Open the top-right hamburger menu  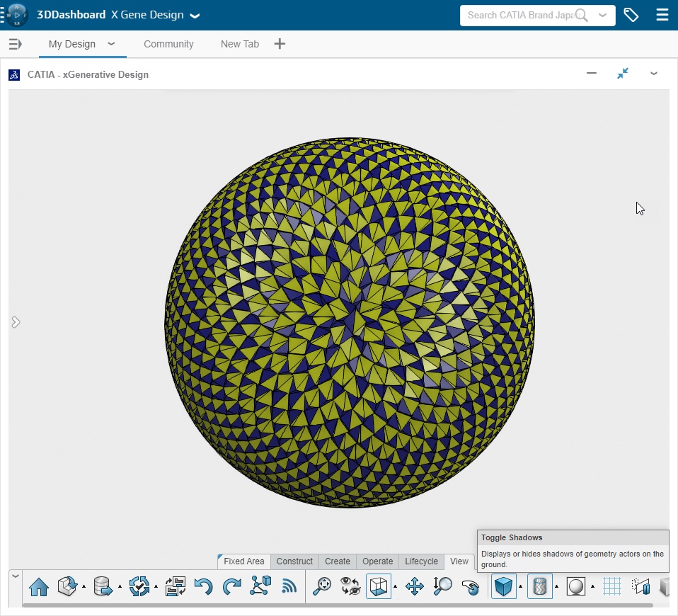[662, 15]
